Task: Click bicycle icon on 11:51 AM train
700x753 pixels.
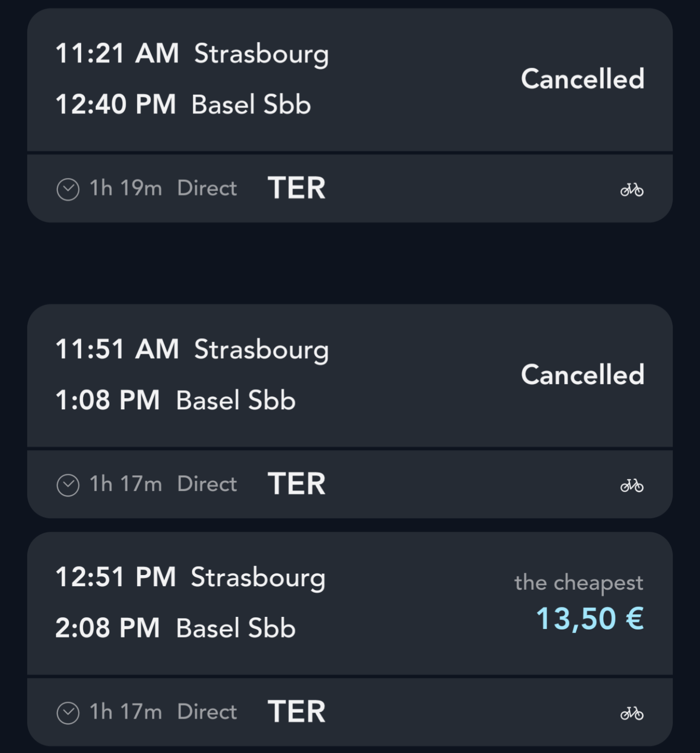Action: tap(631, 485)
